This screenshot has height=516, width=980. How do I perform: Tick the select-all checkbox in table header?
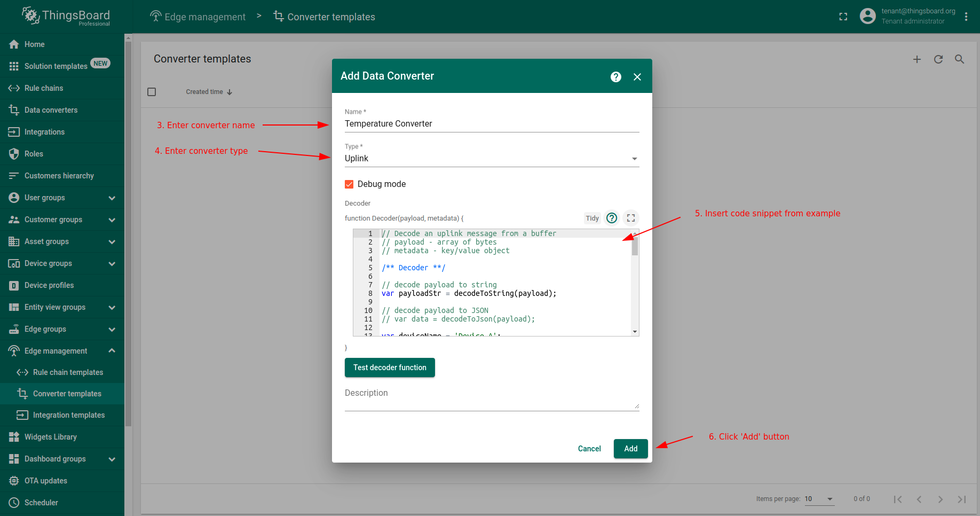tap(152, 92)
